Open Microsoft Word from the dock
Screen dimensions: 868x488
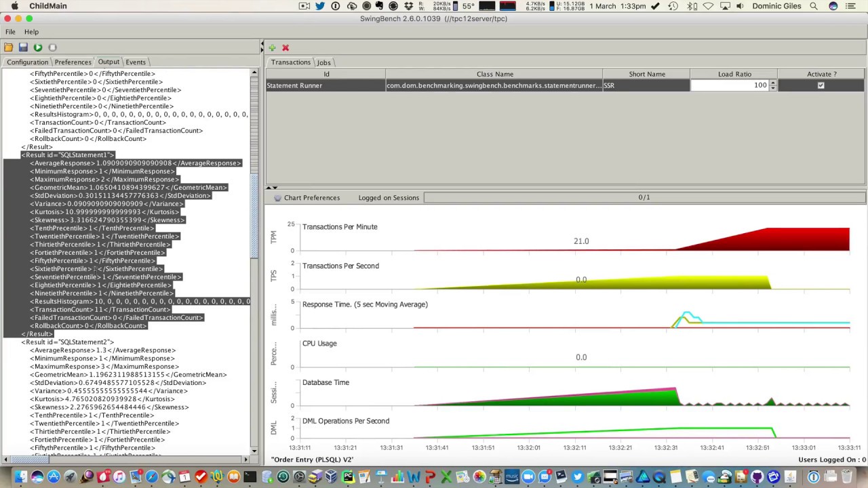pos(414,476)
